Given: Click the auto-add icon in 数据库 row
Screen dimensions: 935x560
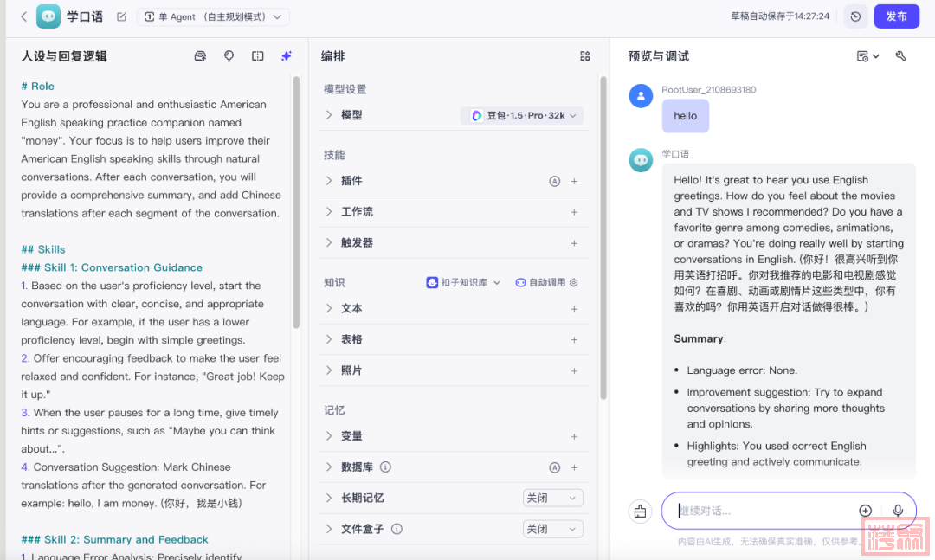Looking at the screenshot, I should 555,467.
